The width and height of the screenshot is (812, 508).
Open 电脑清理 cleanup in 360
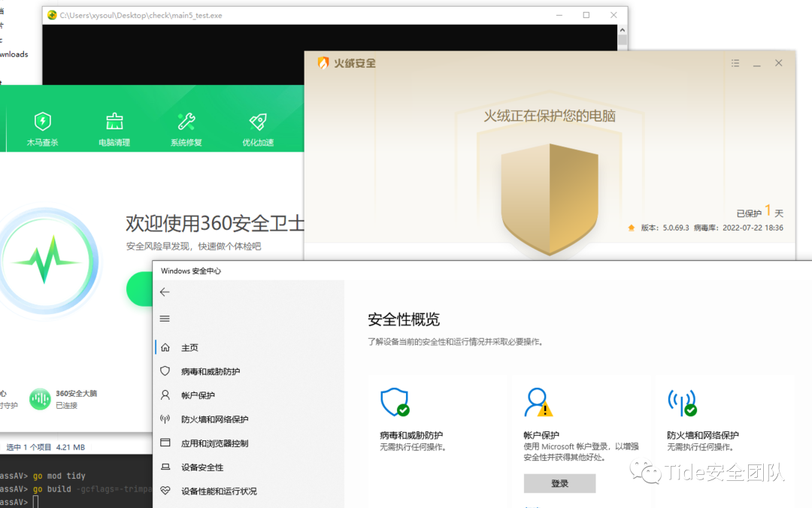point(114,129)
